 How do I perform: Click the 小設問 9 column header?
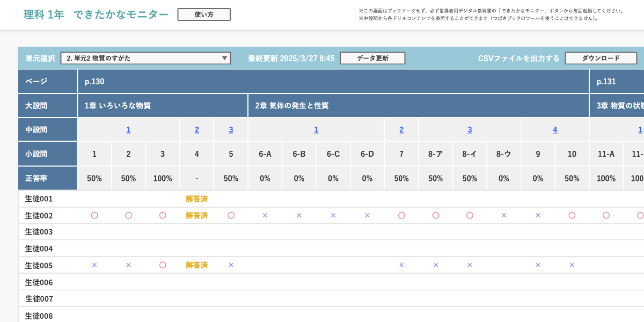point(538,154)
